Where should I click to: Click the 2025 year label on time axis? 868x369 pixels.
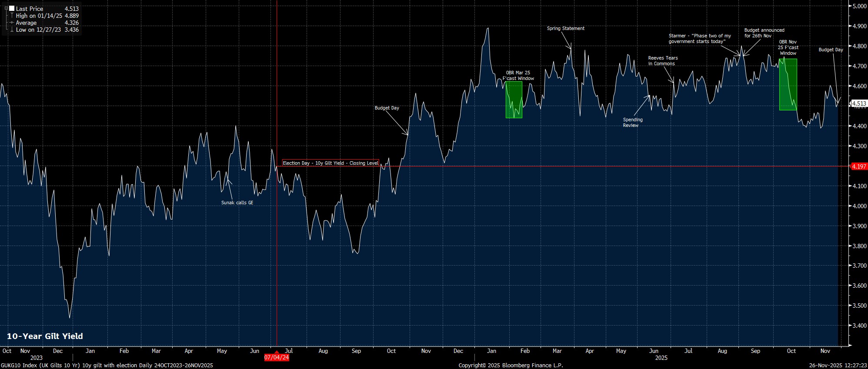[661, 358]
